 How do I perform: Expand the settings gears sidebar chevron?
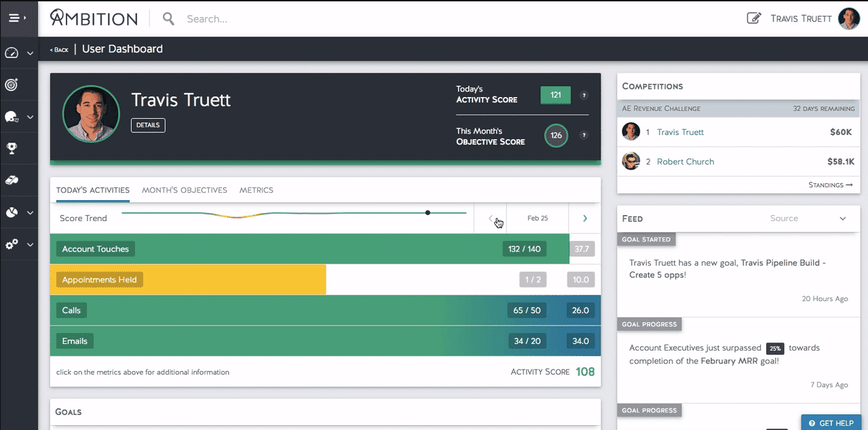coord(29,244)
